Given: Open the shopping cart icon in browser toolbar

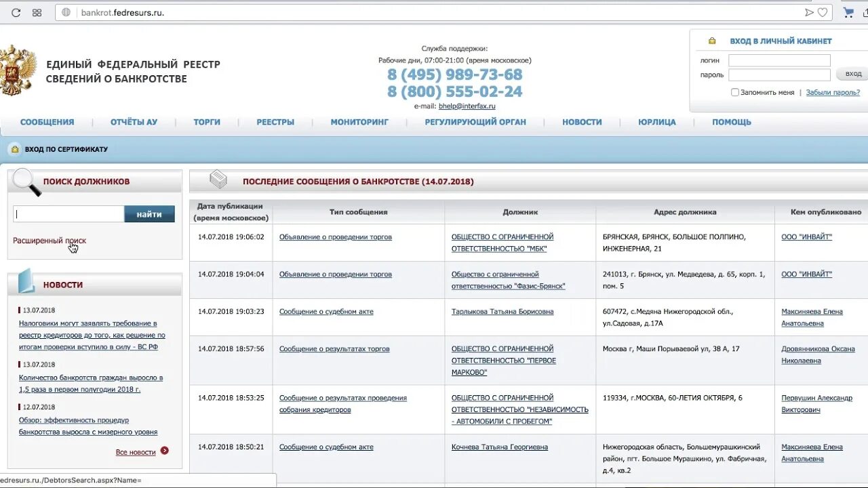Looking at the screenshot, I should click(x=848, y=12).
